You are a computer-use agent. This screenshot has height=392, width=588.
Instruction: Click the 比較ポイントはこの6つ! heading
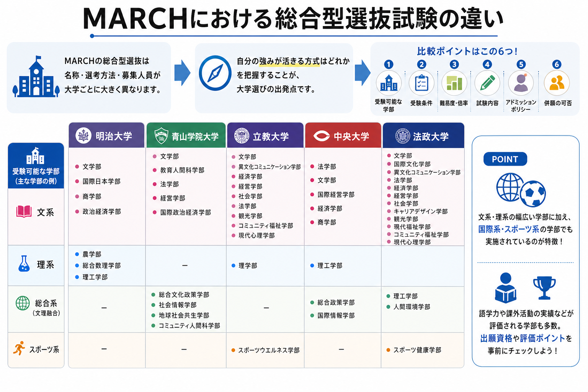(467, 51)
